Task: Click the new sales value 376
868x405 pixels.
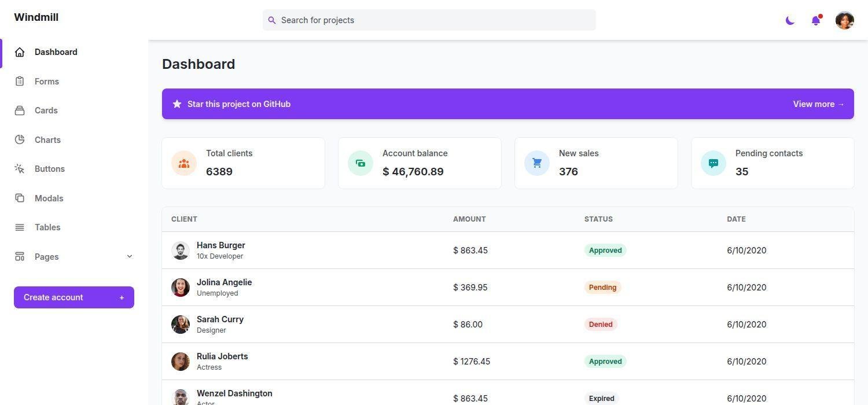Action: [568, 172]
